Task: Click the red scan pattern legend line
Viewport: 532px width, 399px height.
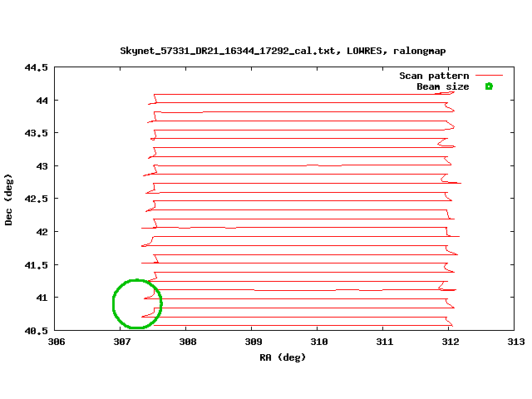Action: pos(489,76)
